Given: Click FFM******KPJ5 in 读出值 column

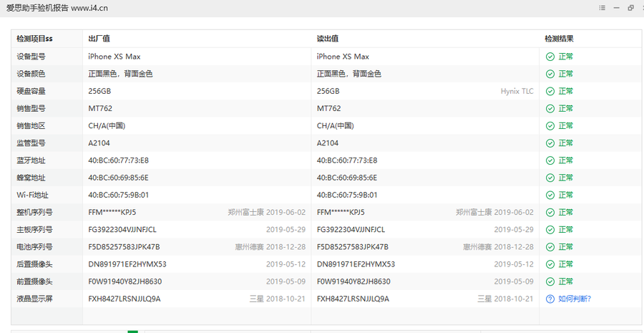Looking at the screenshot, I should pyautogui.click(x=341, y=213).
